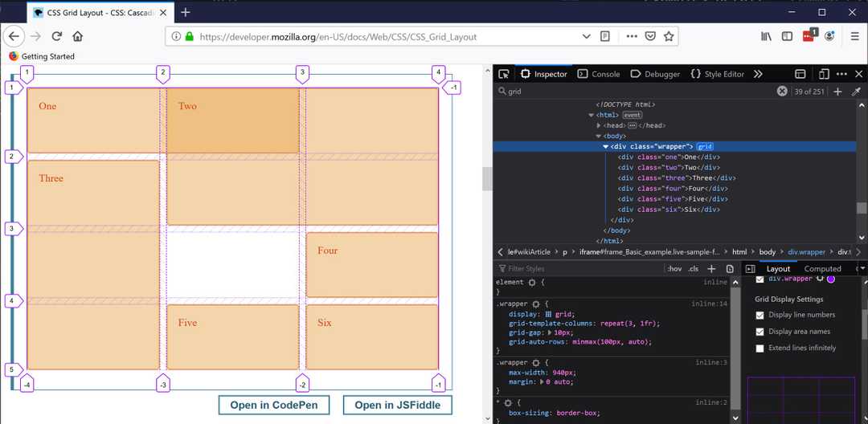Enable Extend lines infinitely checkbox
The height and width of the screenshot is (424, 868).
click(760, 349)
